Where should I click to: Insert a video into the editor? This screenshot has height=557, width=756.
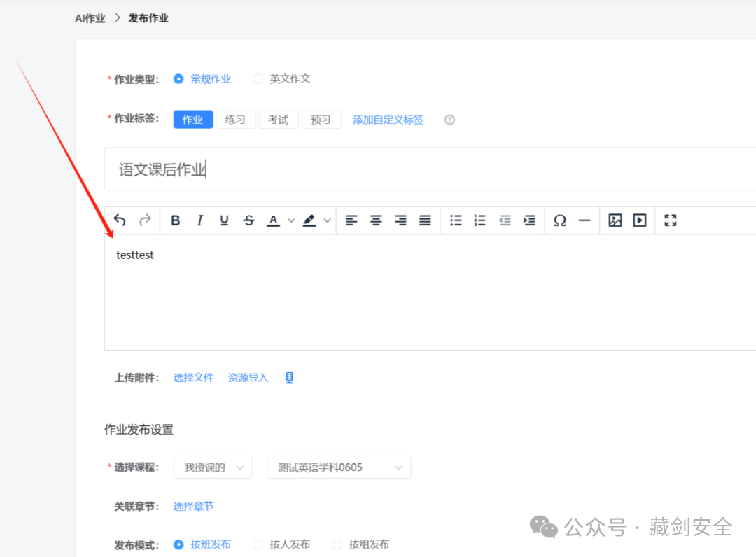639,220
